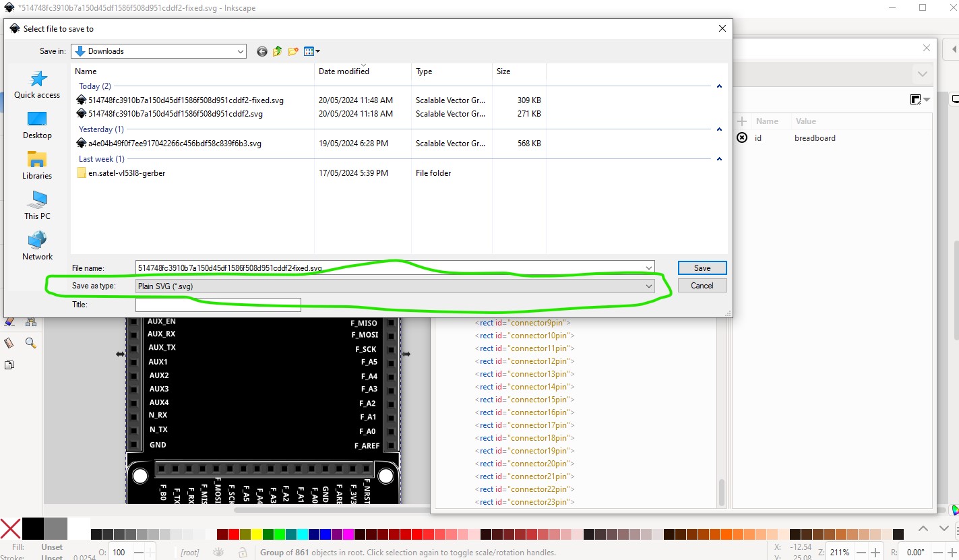The width and height of the screenshot is (959, 560).
Task: Pick the black swatch in the palette
Action: coord(33,528)
